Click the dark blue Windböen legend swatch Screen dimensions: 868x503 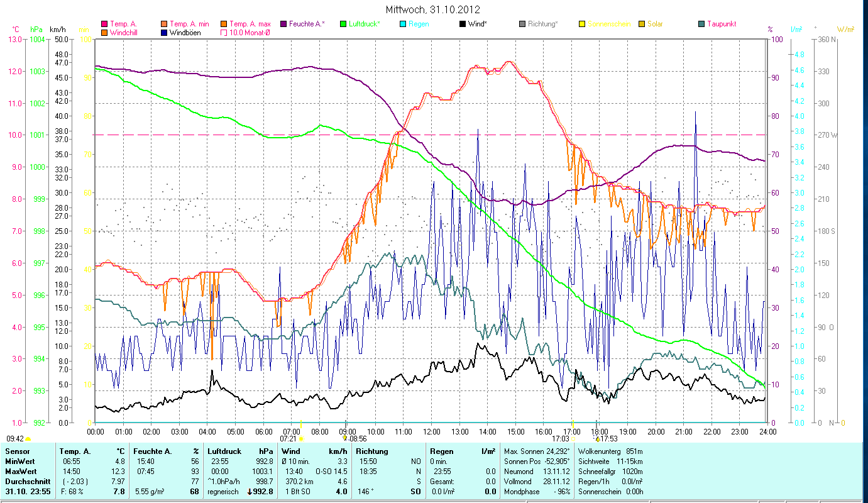click(165, 32)
